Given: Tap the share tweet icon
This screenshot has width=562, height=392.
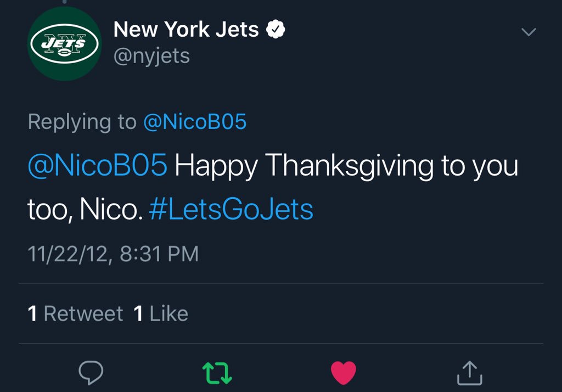Looking at the screenshot, I should (469, 373).
